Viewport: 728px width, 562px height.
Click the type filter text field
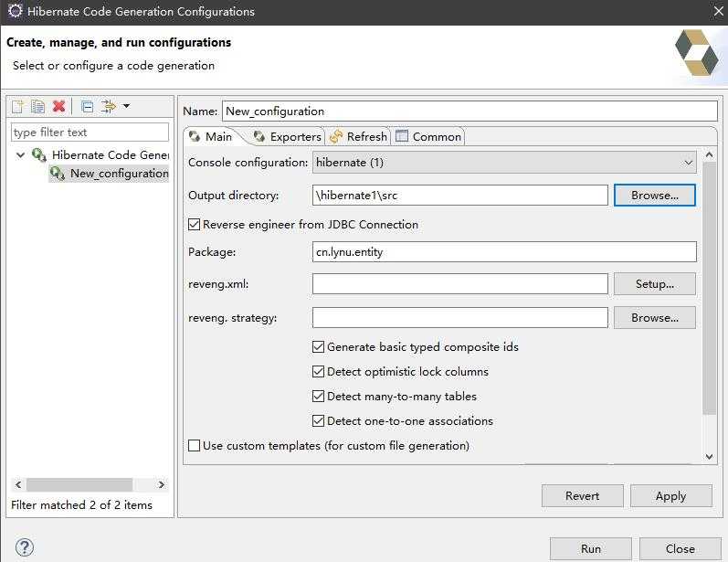(90, 133)
